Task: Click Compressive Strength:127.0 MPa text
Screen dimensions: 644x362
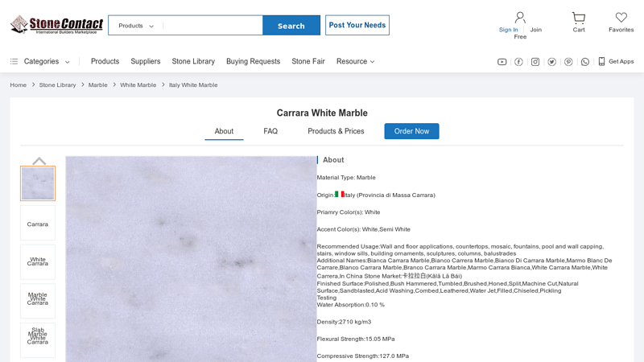Action: tap(363, 356)
